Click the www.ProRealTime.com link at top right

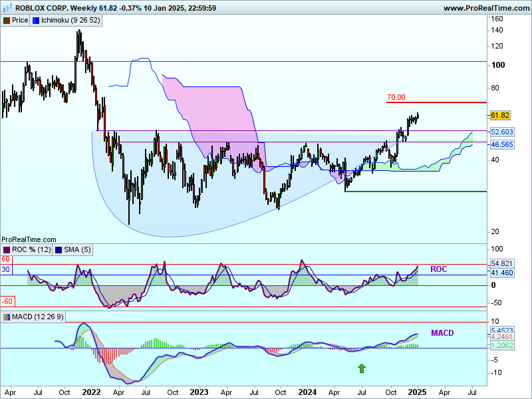[485, 8]
